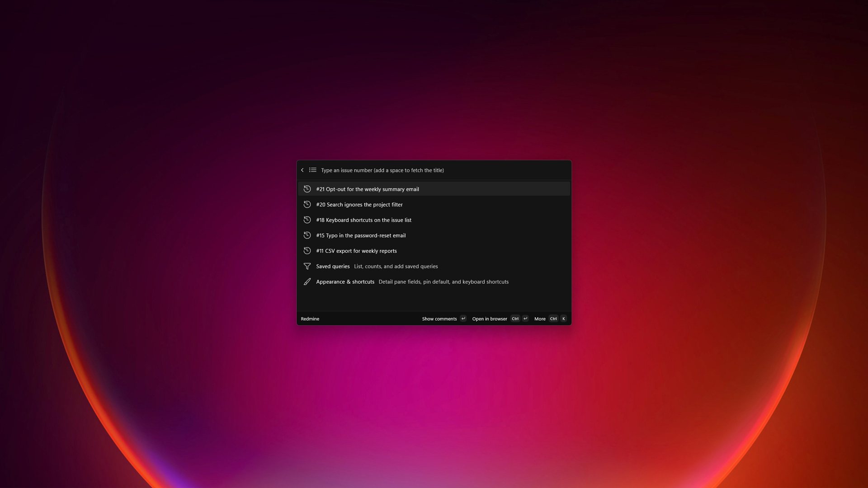
Task: Click the Open in browser button
Action: (x=500, y=319)
